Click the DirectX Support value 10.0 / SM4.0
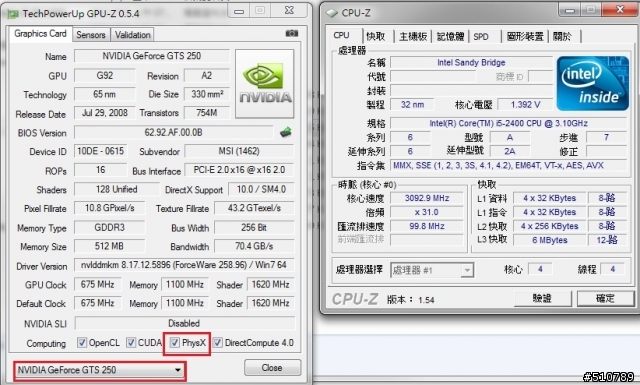The image size is (640, 385). (x=261, y=189)
